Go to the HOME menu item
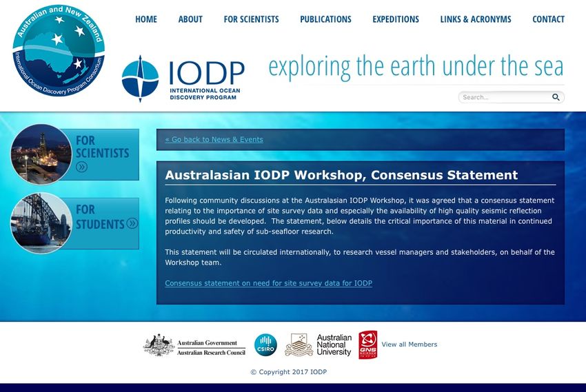The width and height of the screenshot is (586, 392). point(146,19)
